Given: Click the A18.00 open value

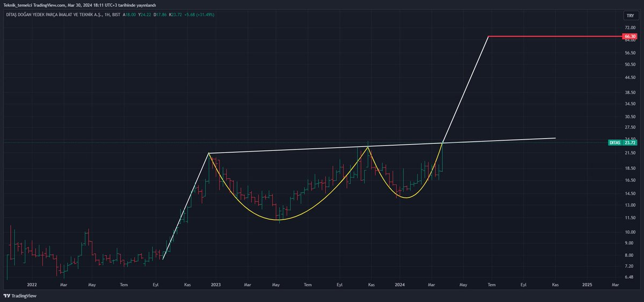Looking at the screenshot, I should 129,14.
